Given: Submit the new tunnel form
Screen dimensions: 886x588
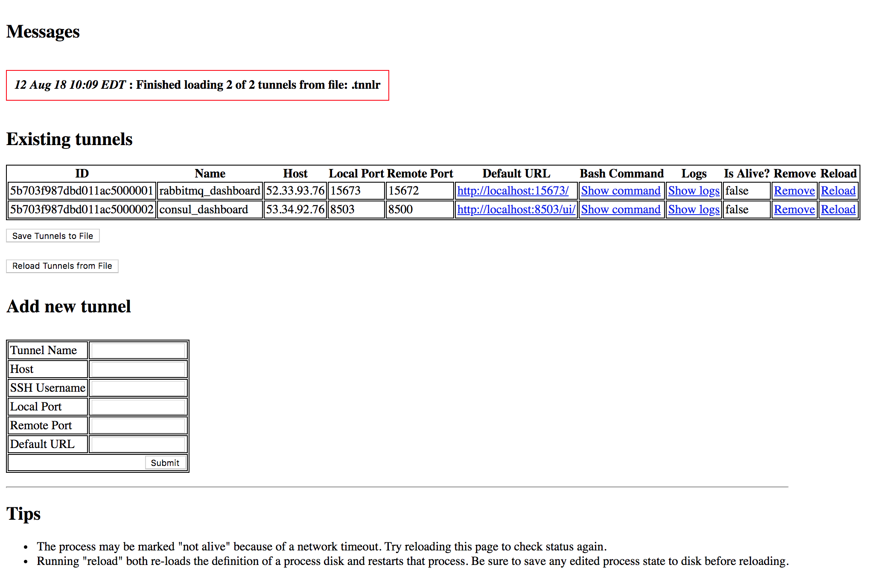Looking at the screenshot, I should click(165, 463).
